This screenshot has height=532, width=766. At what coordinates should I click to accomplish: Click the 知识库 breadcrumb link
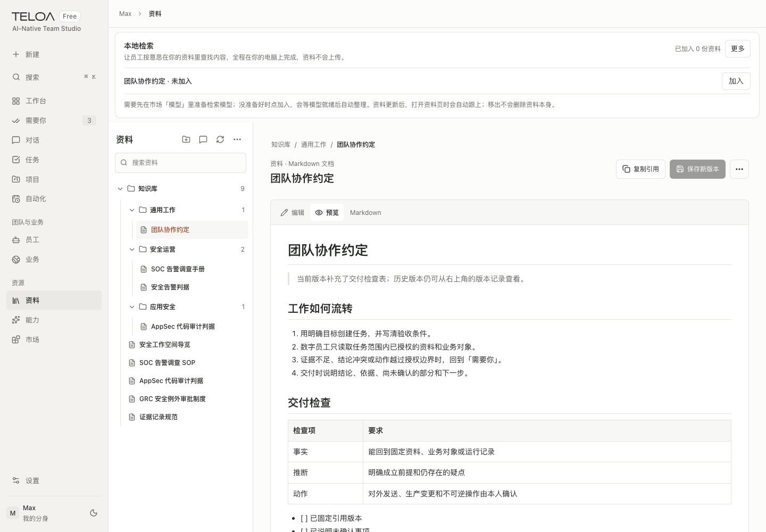(x=281, y=145)
